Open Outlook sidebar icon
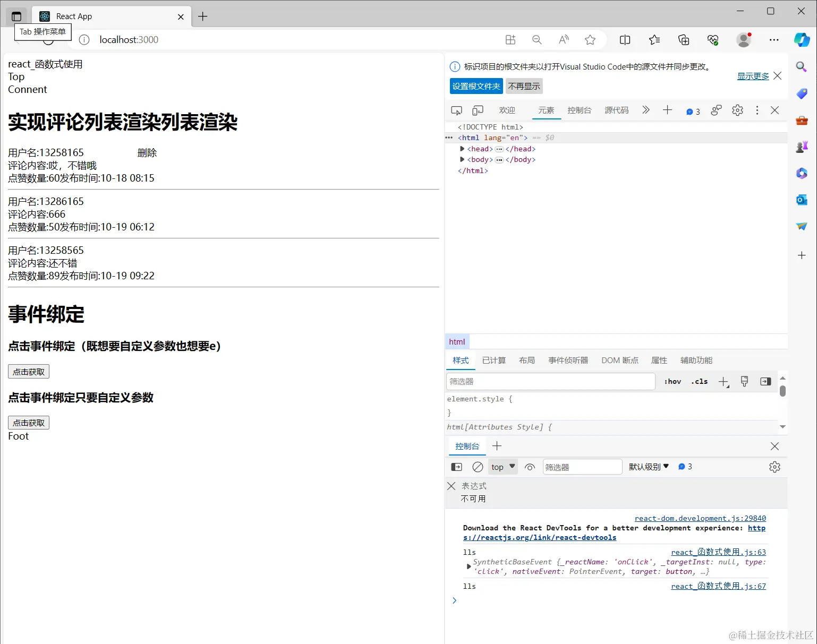The height and width of the screenshot is (644, 817). pyautogui.click(x=802, y=200)
